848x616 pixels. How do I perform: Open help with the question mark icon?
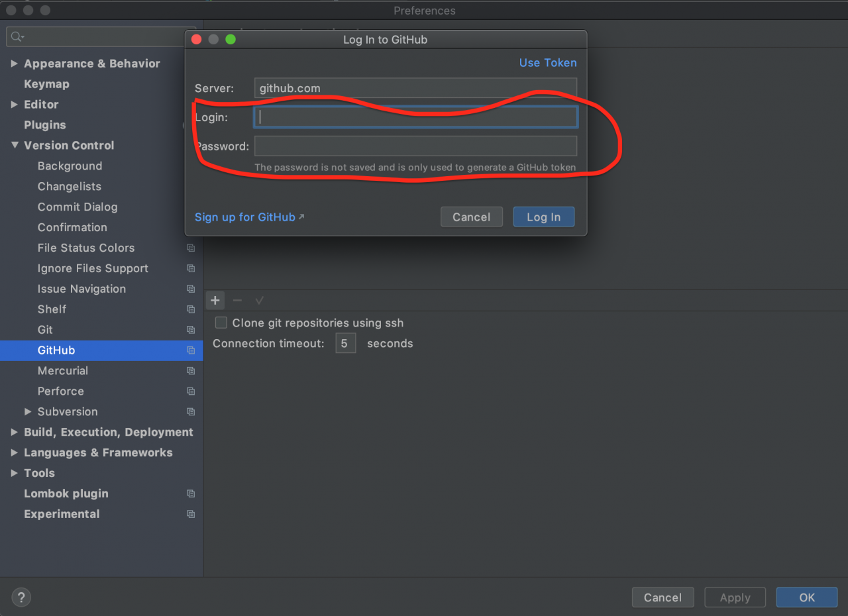point(21,597)
